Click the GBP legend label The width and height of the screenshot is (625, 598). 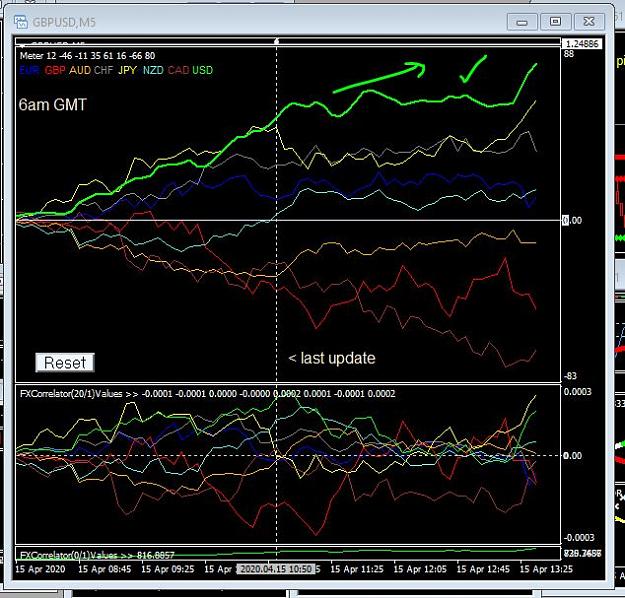[55, 71]
